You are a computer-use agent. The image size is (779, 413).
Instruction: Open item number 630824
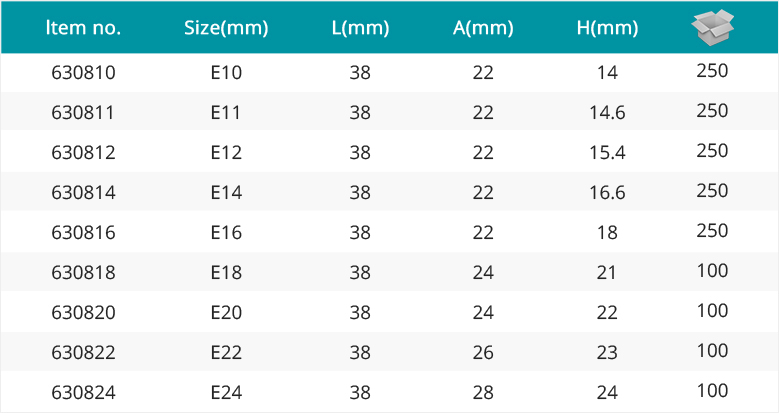point(83,393)
